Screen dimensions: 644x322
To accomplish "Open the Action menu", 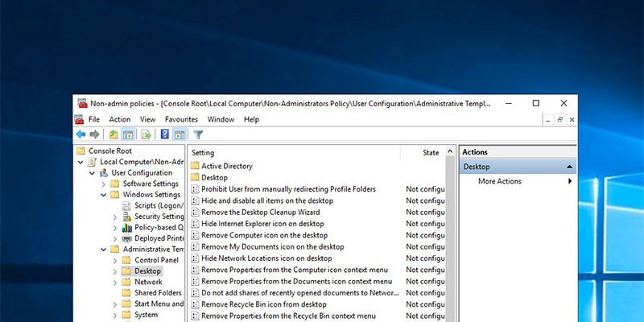I will [119, 119].
